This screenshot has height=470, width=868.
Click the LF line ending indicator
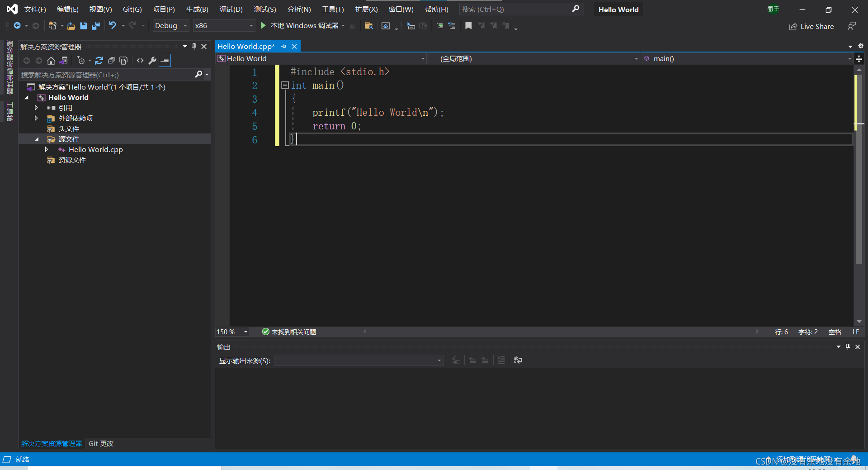[856, 332]
